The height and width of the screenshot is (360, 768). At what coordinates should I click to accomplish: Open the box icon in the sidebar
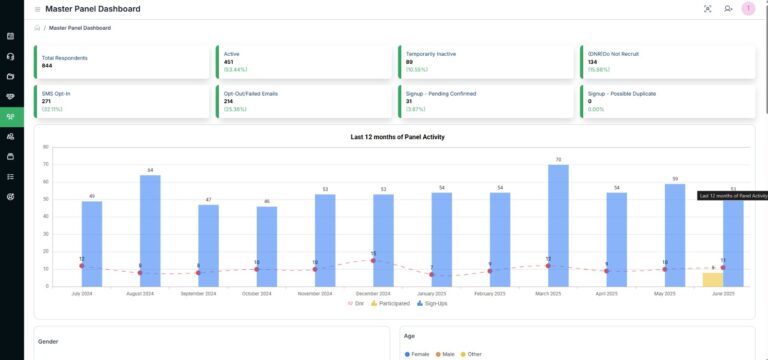(x=11, y=157)
